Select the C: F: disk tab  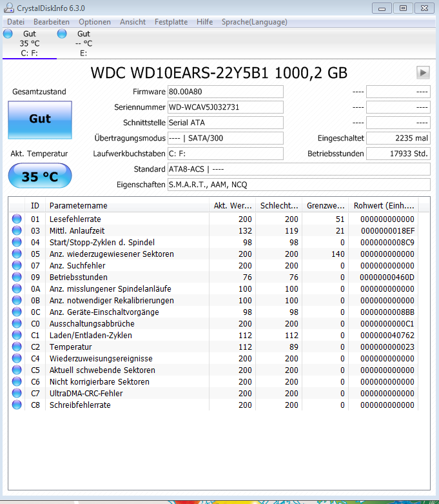[x=30, y=43]
